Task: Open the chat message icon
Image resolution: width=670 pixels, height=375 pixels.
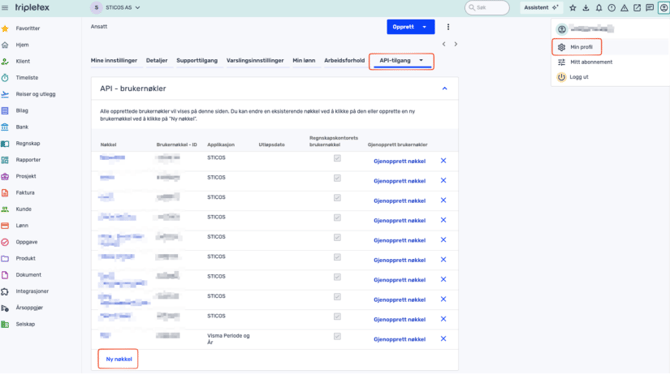Action: (650, 8)
